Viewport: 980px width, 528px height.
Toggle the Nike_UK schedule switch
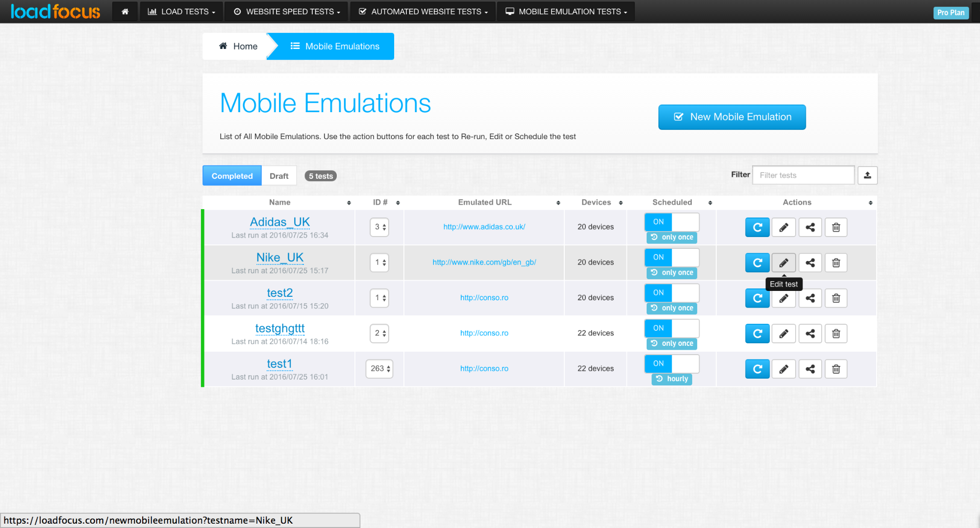(672, 257)
